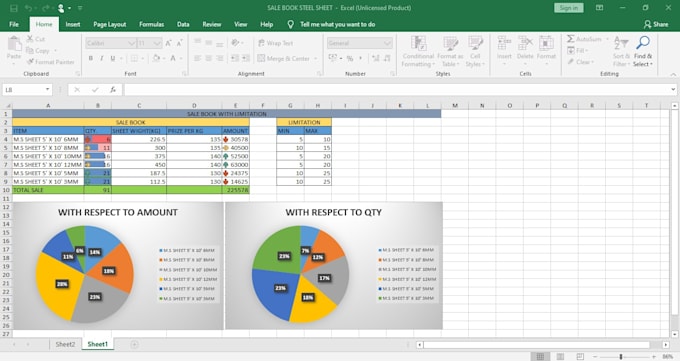Toggle Center alignment in the Alignment group
The height and width of the screenshot is (361, 680).
(209, 58)
